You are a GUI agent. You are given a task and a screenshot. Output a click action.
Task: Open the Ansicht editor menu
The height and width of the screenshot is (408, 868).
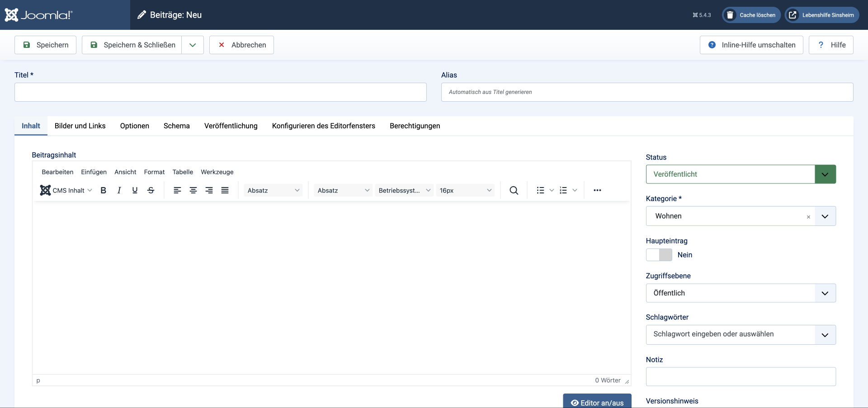coord(125,172)
